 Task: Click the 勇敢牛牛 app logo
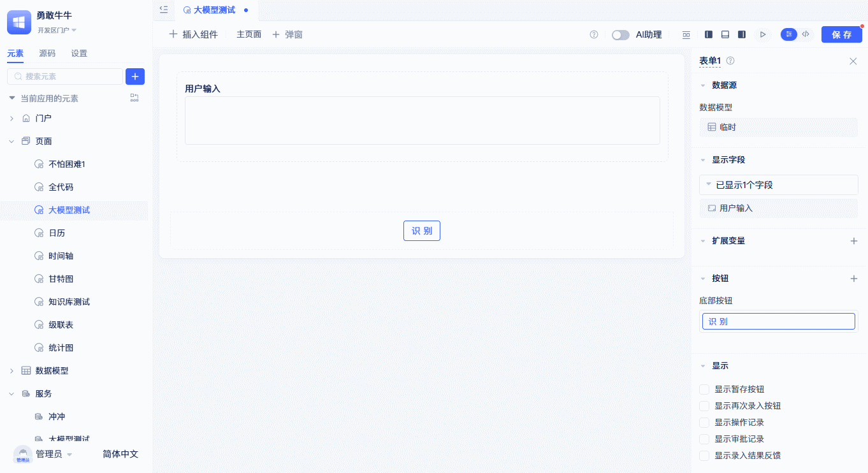pos(19,22)
